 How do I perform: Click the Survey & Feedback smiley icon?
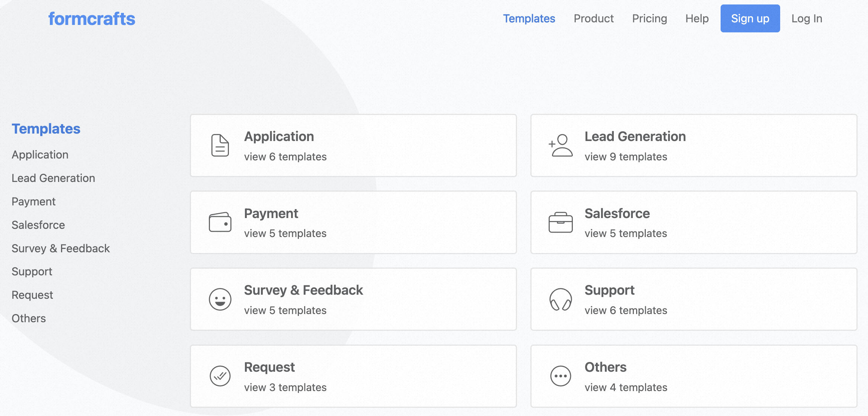tap(220, 299)
